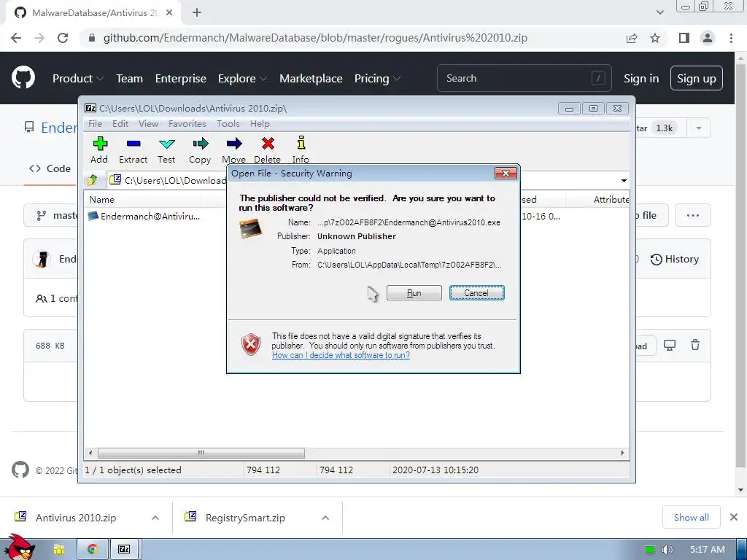Image resolution: width=747 pixels, height=560 pixels.
Task: Expand the Product dropdown on GitHub
Action: pyautogui.click(x=78, y=79)
